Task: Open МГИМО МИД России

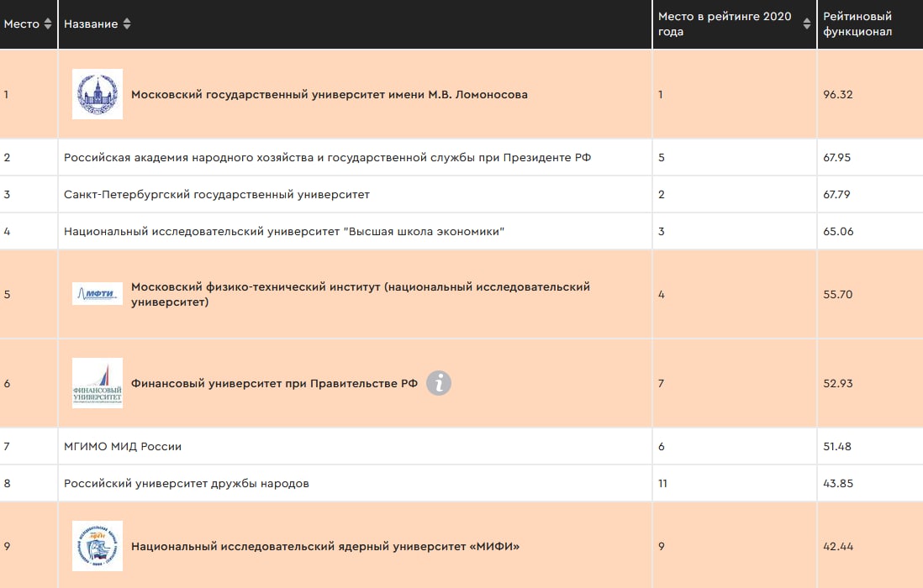Action: point(123,446)
